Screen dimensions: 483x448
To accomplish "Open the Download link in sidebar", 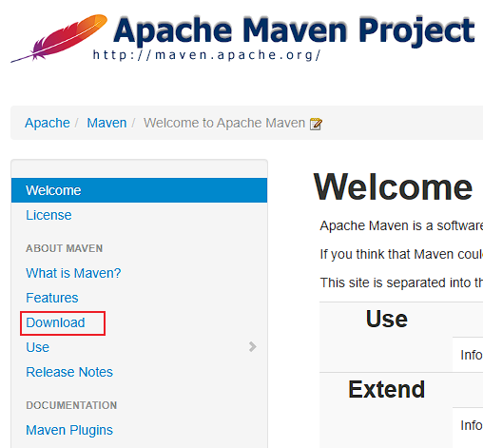I will (55, 322).
